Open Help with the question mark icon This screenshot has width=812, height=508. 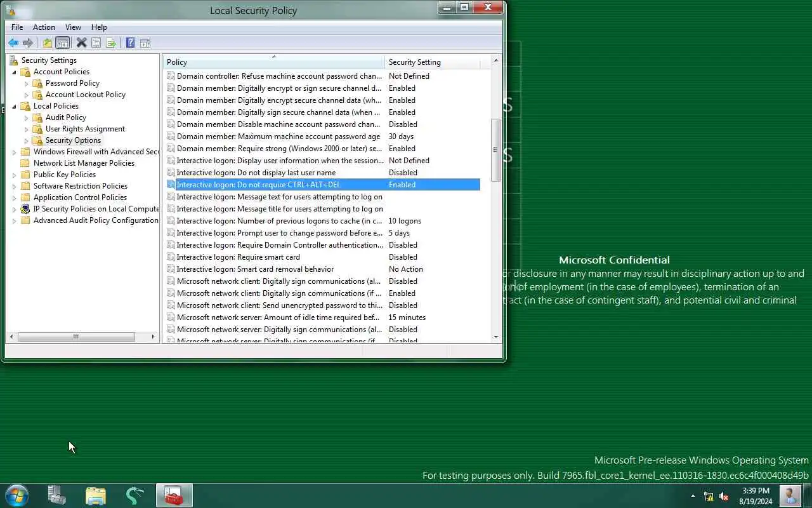130,43
